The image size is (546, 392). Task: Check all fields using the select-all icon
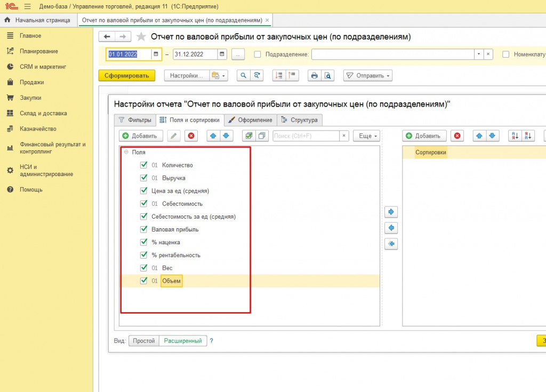tap(248, 136)
